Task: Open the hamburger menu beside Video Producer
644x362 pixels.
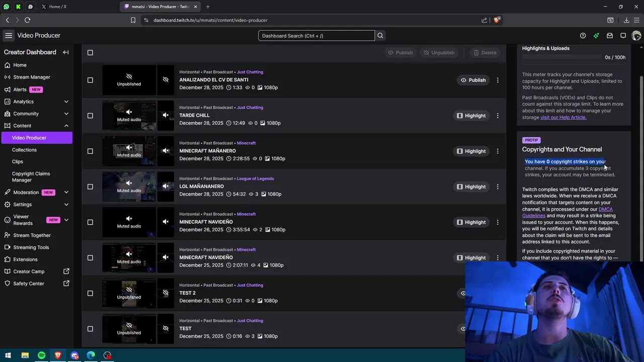Action: 9,36
